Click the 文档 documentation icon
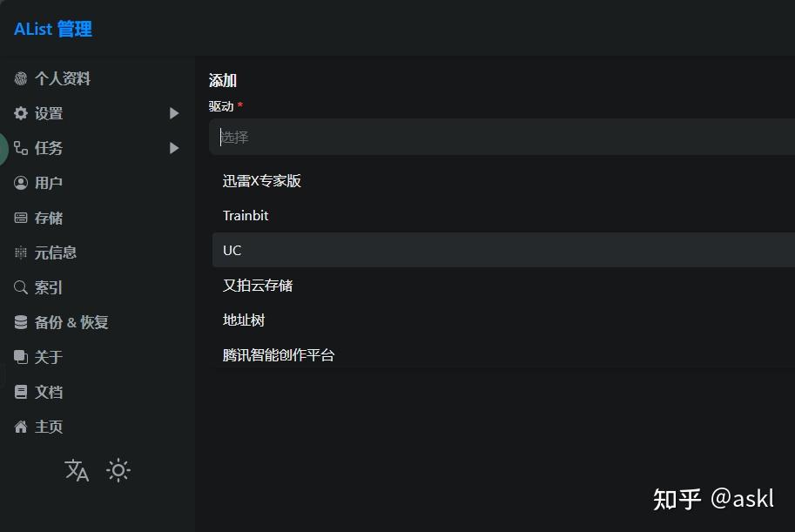Viewport: 795px width, 532px height. tap(21, 392)
